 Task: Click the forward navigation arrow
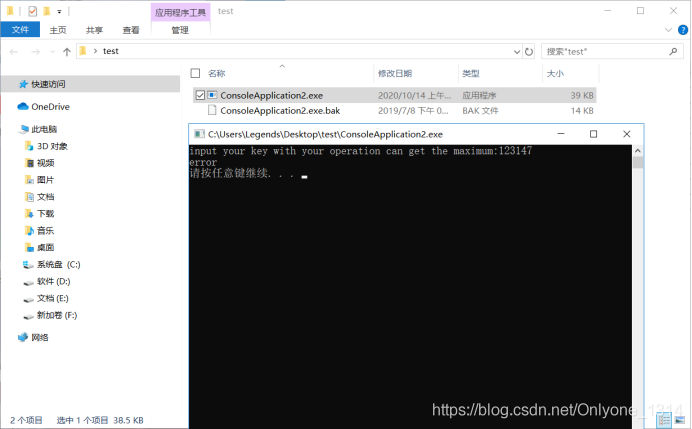pos(35,52)
